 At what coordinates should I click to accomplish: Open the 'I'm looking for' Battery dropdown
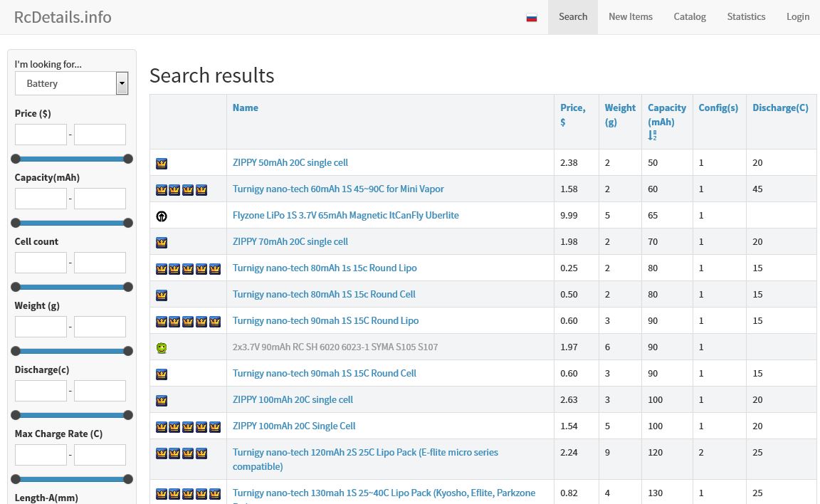[71, 83]
